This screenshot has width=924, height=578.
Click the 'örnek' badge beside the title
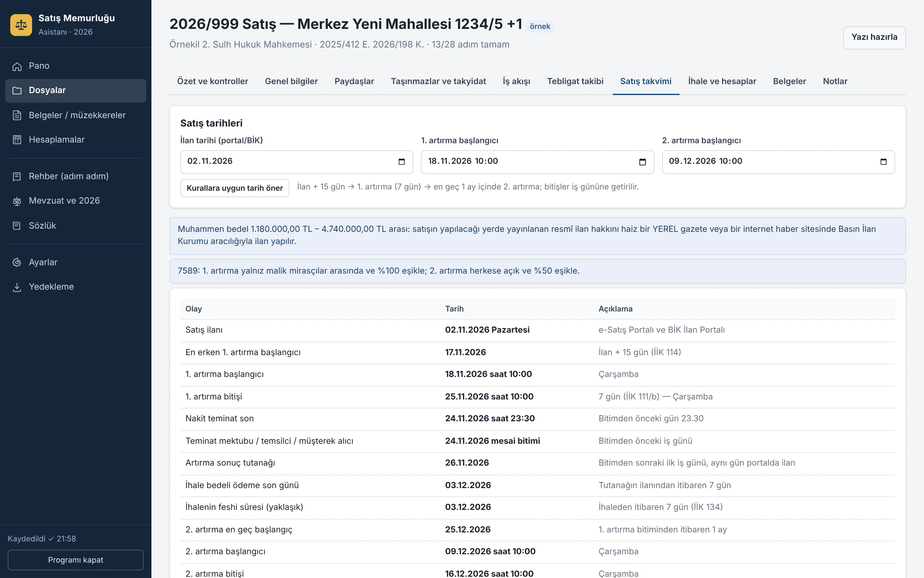coord(540,26)
